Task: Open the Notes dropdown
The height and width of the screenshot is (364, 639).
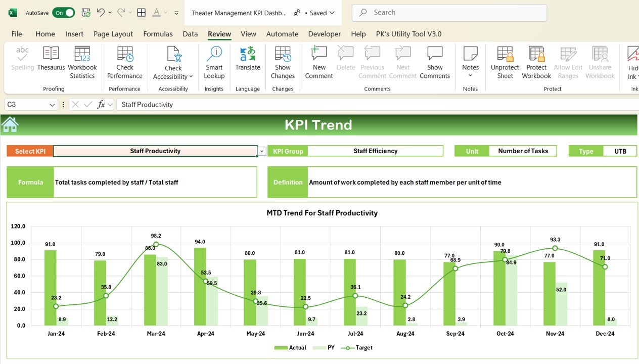Action: tap(470, 62)
